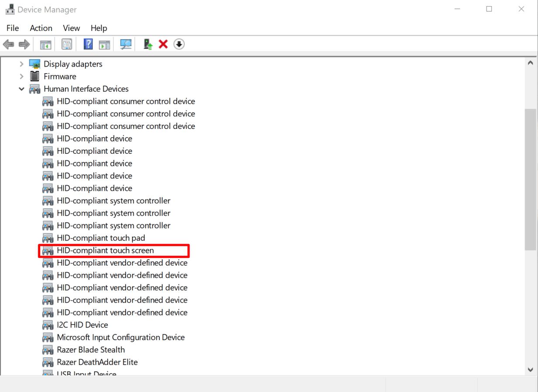538x392 pixels.
Task: Click the Display adapters category icon
Action: coord(34,64)
